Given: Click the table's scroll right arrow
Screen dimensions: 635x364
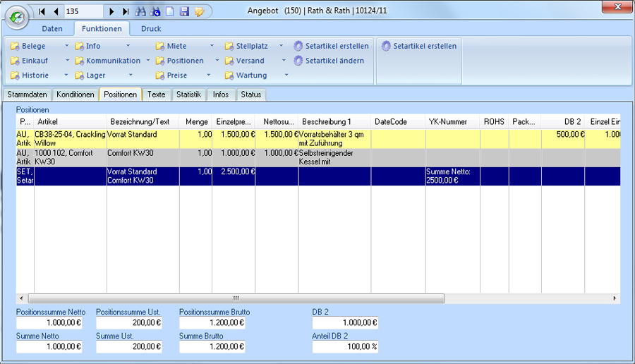Looking at the screenshot, I should 615,298.
